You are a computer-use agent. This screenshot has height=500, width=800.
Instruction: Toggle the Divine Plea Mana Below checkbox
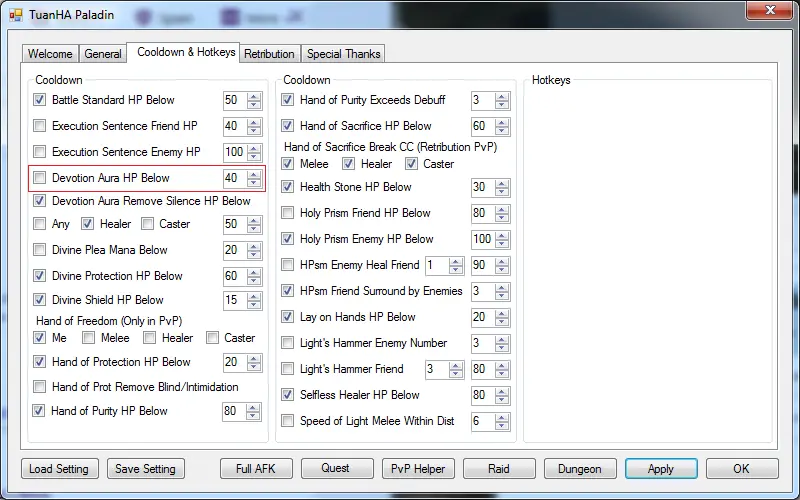coord(40,250)
